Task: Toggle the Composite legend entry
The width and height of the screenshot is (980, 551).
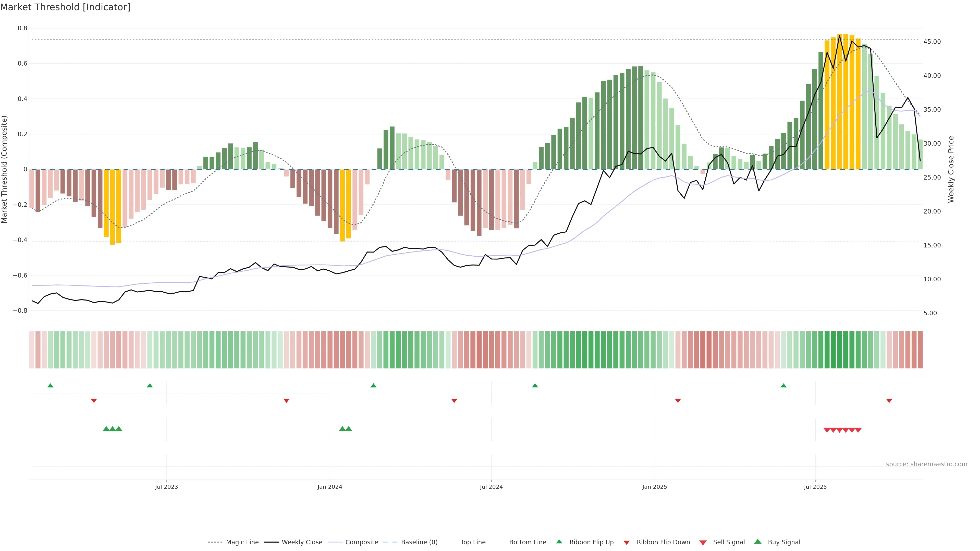Action: point(361,542)
